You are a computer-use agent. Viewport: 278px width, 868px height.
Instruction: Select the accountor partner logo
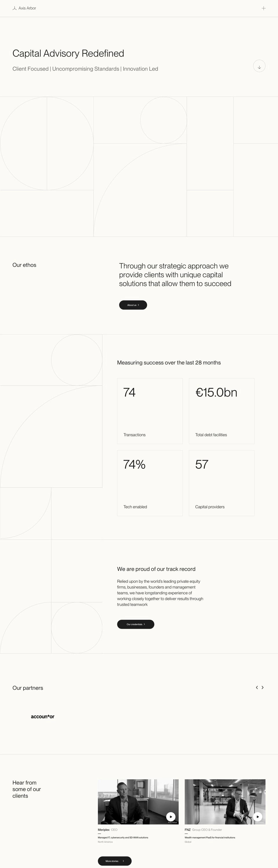pyautogui.click(x=43, y=717)
